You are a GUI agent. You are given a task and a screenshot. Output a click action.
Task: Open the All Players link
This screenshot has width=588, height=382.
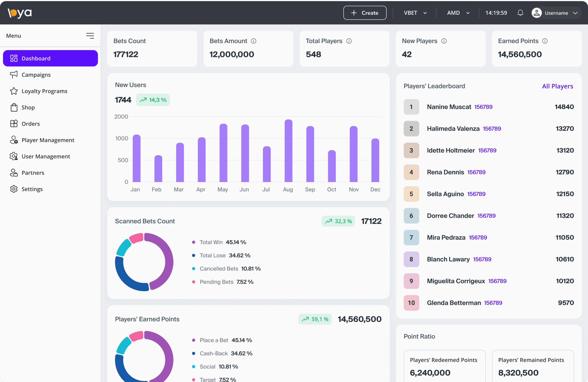(557, 86)
